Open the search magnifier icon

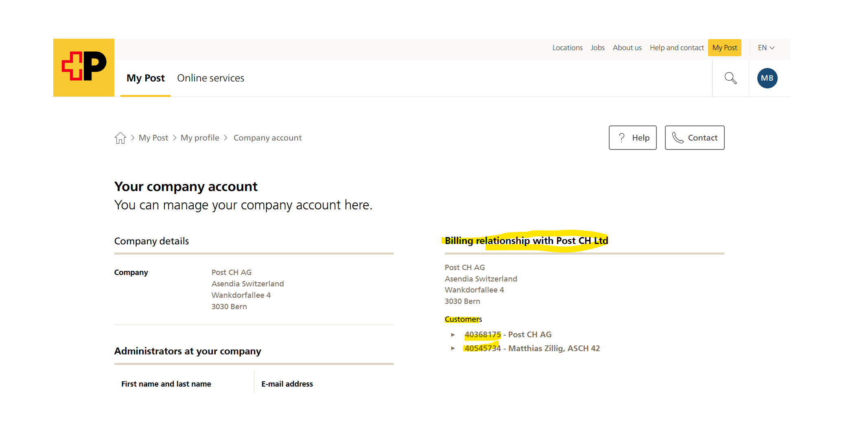730,78
